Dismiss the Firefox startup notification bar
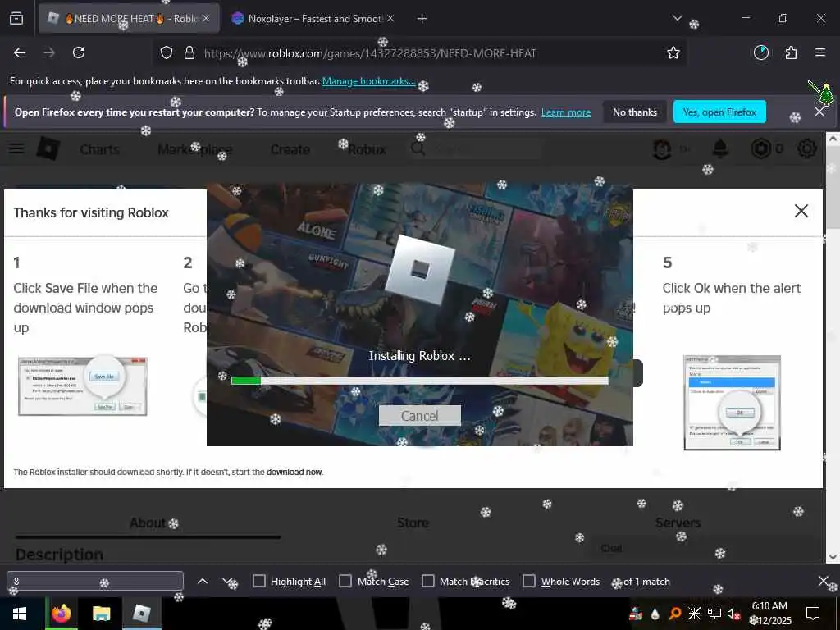Image resolution: width=840 pixels, height=630 pixels. (819, 112)
